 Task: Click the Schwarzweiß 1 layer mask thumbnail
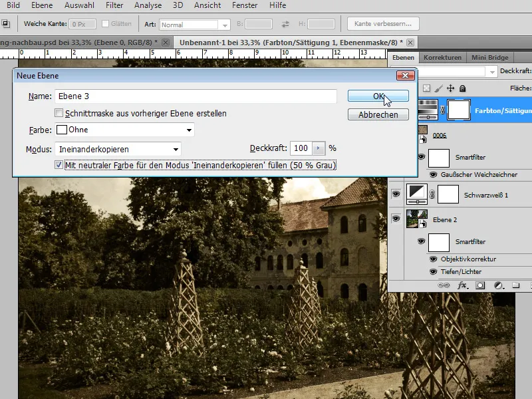coord(448,194)
